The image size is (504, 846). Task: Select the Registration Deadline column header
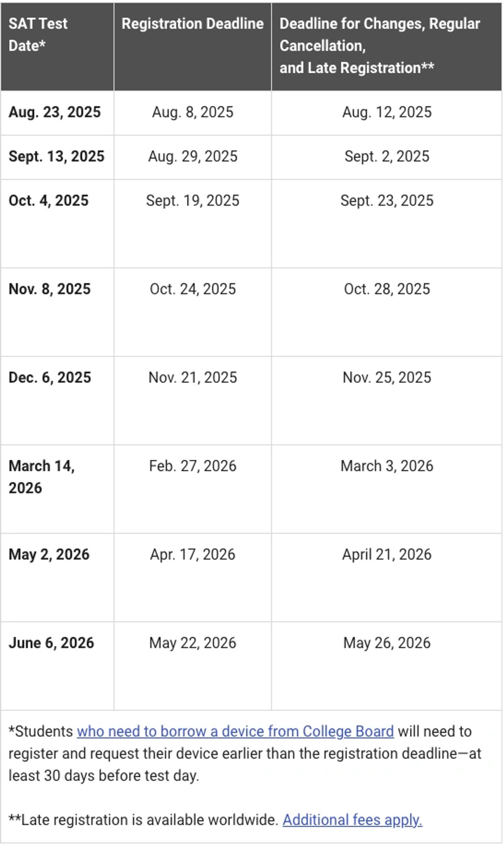click(193, 24)
